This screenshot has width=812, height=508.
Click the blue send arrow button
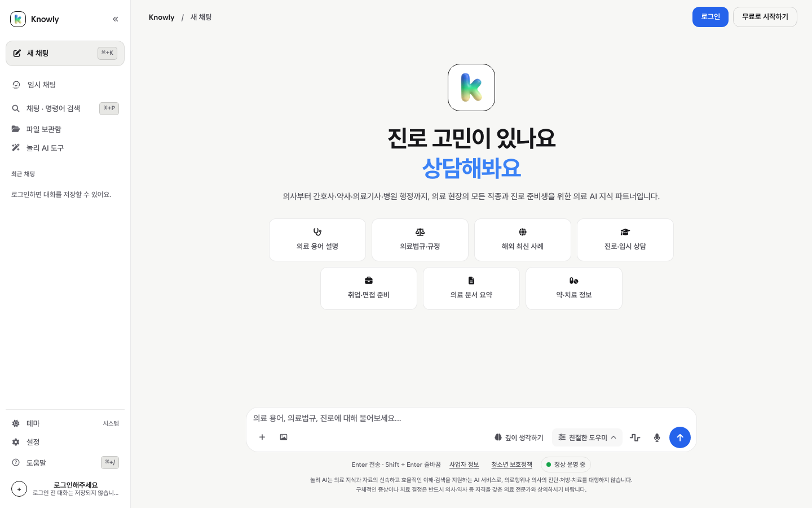coord(680,437)
